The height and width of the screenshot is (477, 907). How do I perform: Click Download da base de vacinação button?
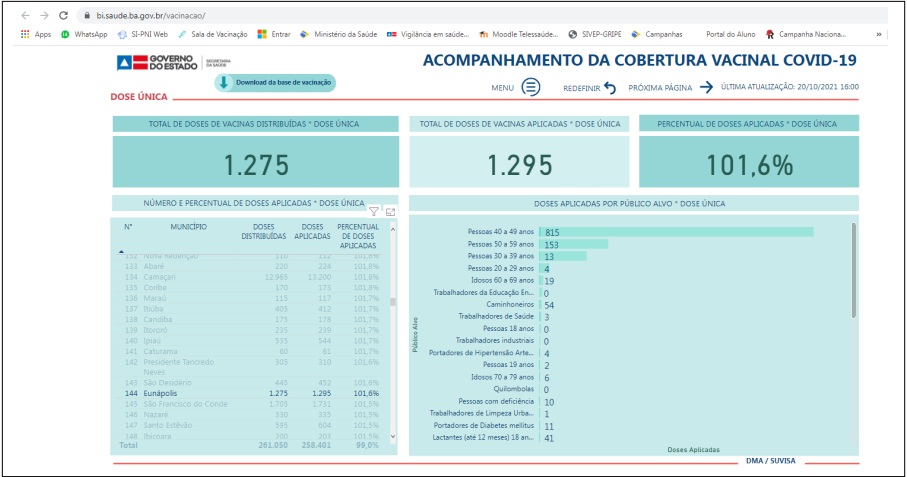276,83
